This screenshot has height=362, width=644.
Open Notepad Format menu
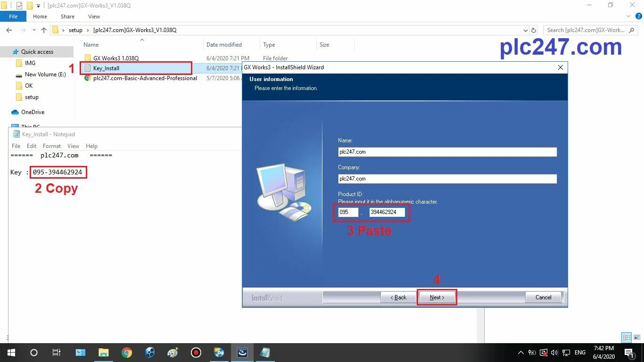click(52, 146)
